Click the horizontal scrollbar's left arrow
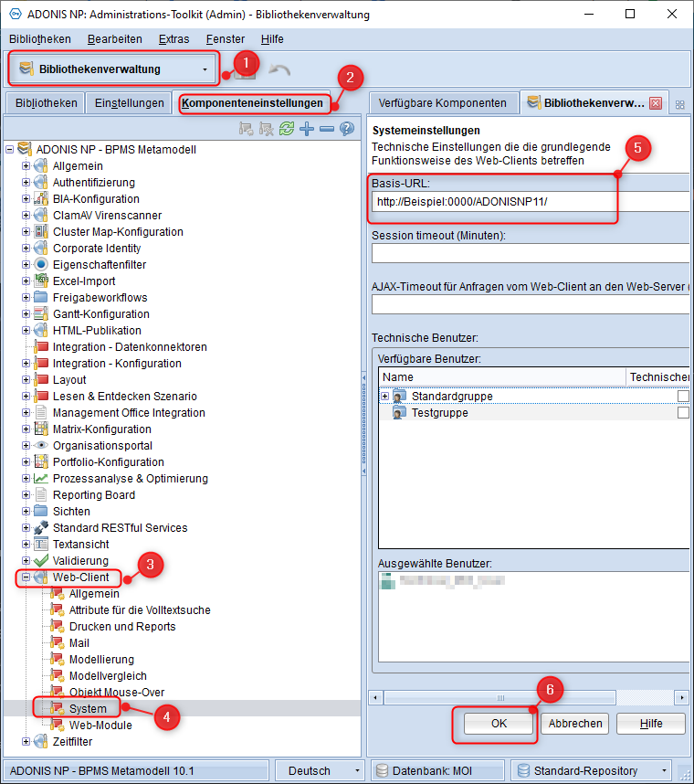The width and height of the screenshot is (694, 784). click(x=375, y=697)
